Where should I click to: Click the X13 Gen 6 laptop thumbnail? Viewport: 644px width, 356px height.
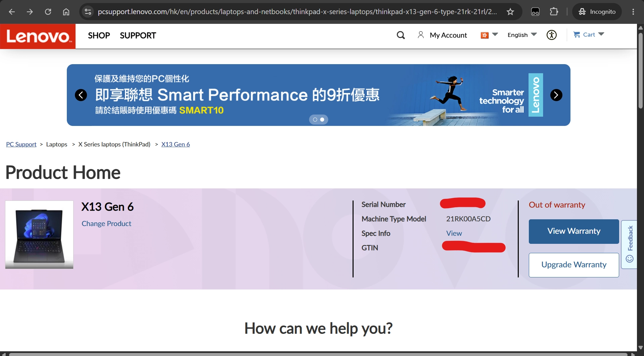click(39, 235)
